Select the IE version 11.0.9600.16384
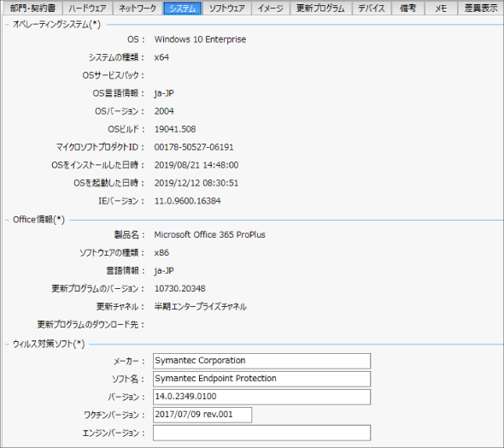The height and width of the screenshot is (448, 504). (187, 201)
